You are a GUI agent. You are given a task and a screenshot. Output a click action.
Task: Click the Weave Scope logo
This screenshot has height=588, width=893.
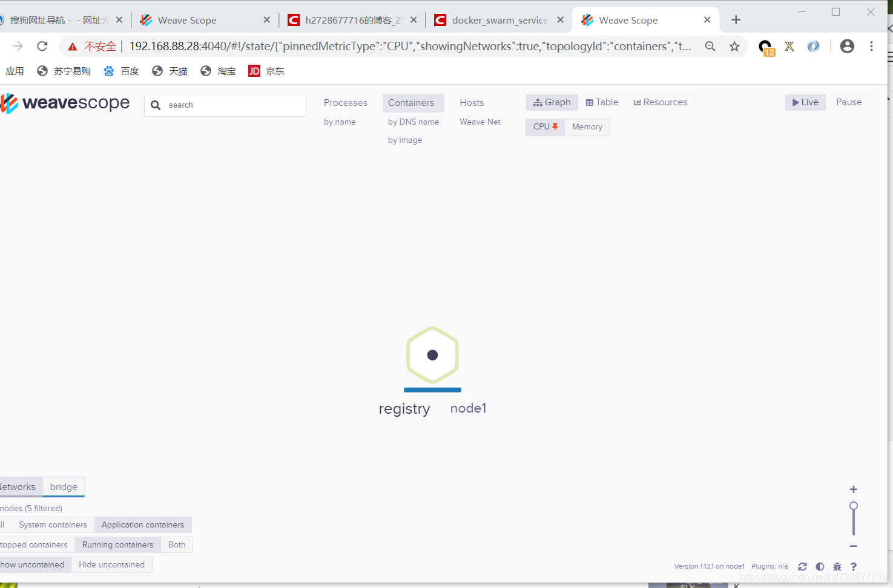click(65, 103)
